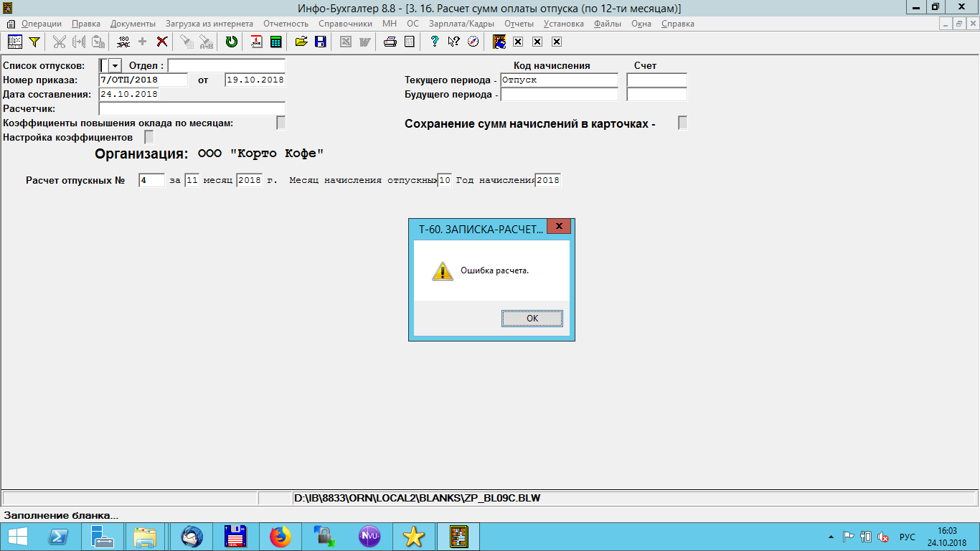The width and height of the screenshot is (980, 551).
Task: Click the RUS language indicator in tray
Action: pos(908,537)
